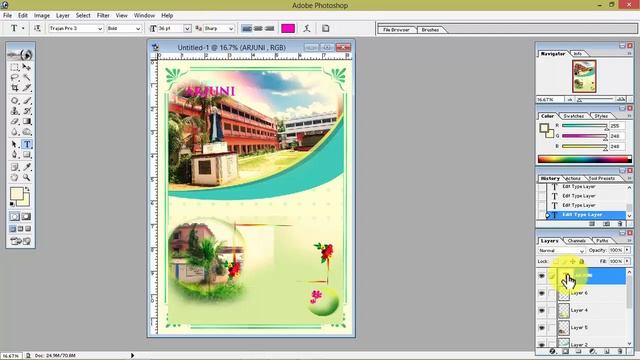Click the magenta text color swatch
The width and height of the screenshot is (640, 360).
tap(288, 28)
